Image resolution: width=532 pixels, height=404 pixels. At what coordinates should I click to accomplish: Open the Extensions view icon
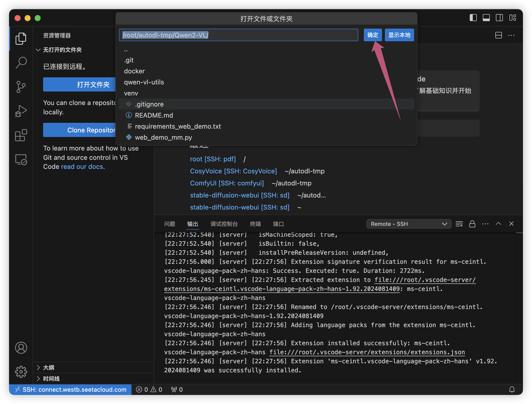pyautogui.click(x=21, y=135)
